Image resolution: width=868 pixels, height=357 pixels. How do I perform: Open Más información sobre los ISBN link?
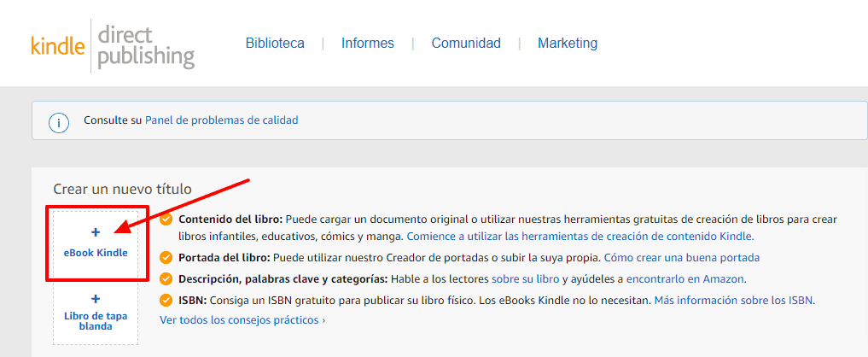(x=733, y=301)
